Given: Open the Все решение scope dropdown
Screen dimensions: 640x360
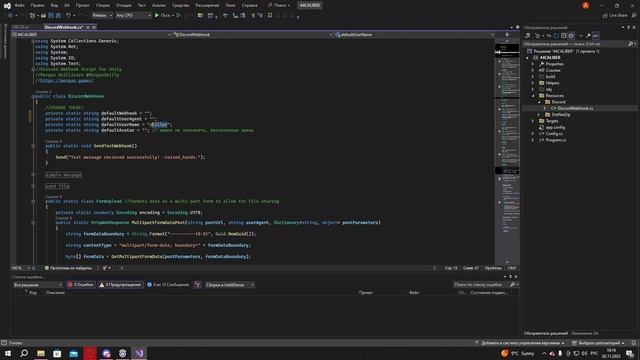Looking at the screenshot, I should click(x=38, y=285).
